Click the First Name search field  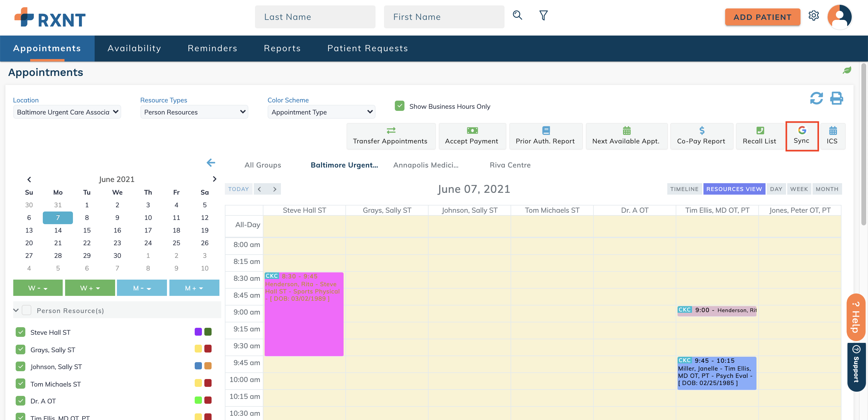coord(444,17)
